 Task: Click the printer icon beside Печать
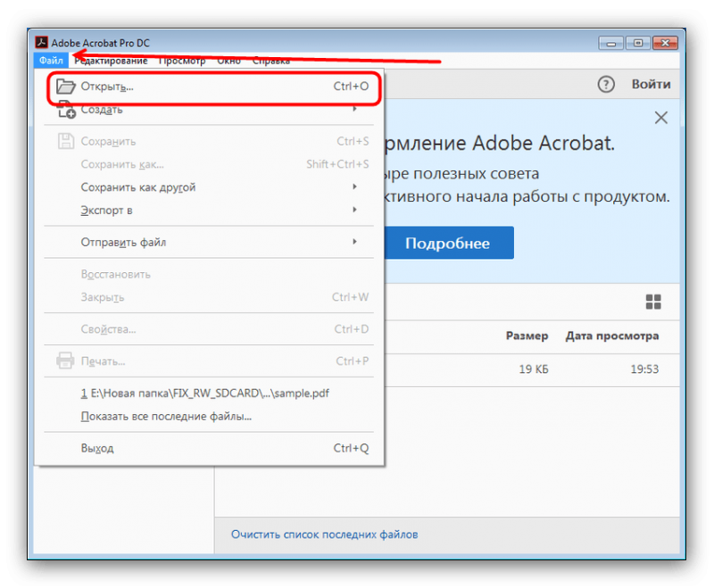pos(65,360)
